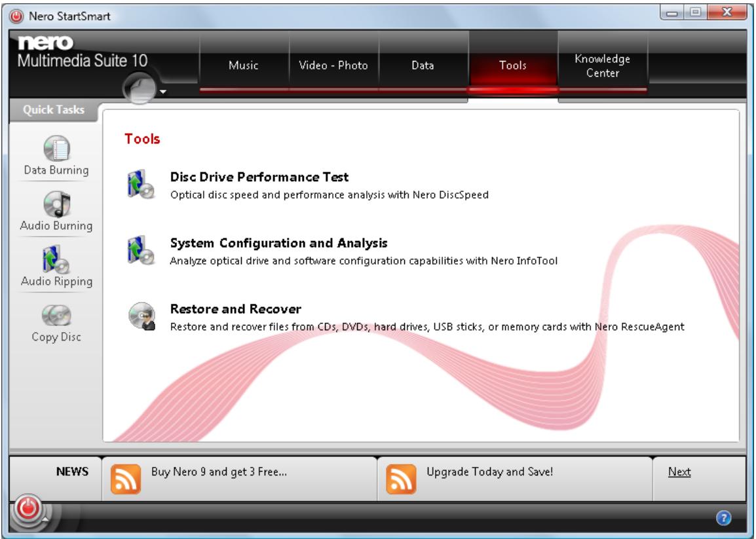Image resolution: width=756 pixels, height=539 pixels.
Task: Click the blue help question mark icon
Action: pos(724,518)
